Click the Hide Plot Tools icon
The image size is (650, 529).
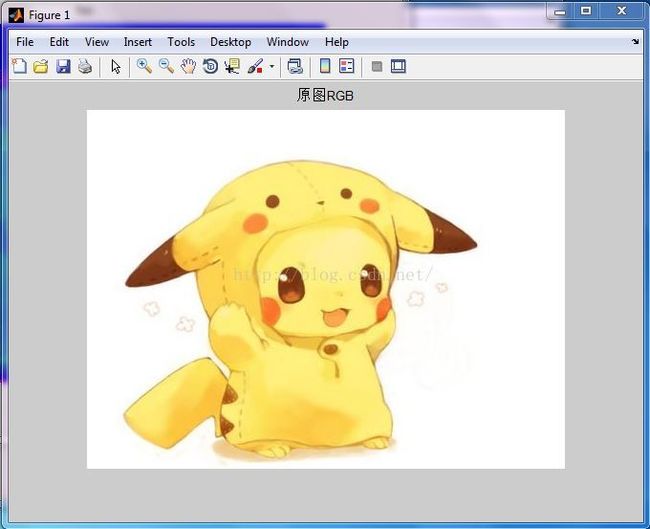tap(377, 66)
